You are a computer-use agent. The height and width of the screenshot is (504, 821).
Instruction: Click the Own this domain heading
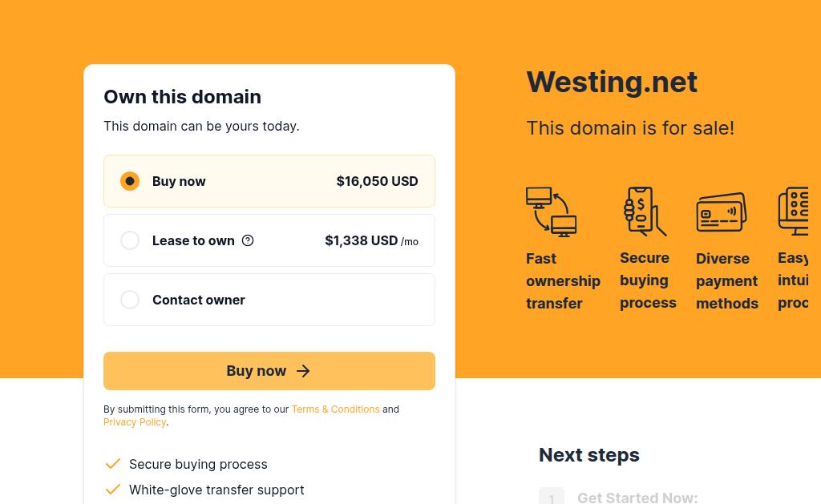[x=182, y=96]
